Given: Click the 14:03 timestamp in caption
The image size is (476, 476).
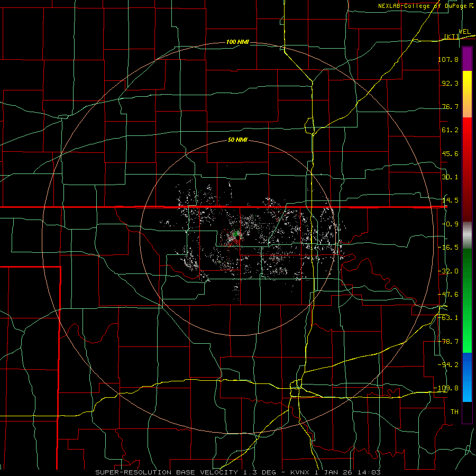Looking at the screenshot, I should pyautogui.click(x=370, y=472).
